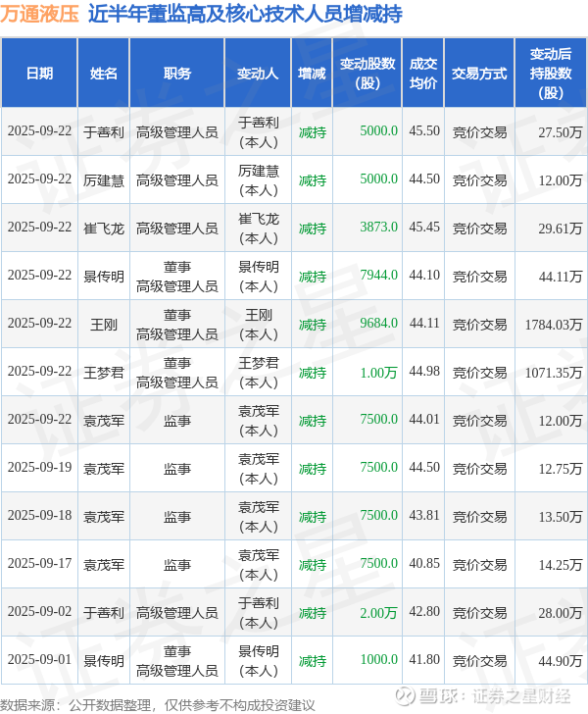
Task: Click the 数据来源 footer note
Action: click(x=158, y=705)
